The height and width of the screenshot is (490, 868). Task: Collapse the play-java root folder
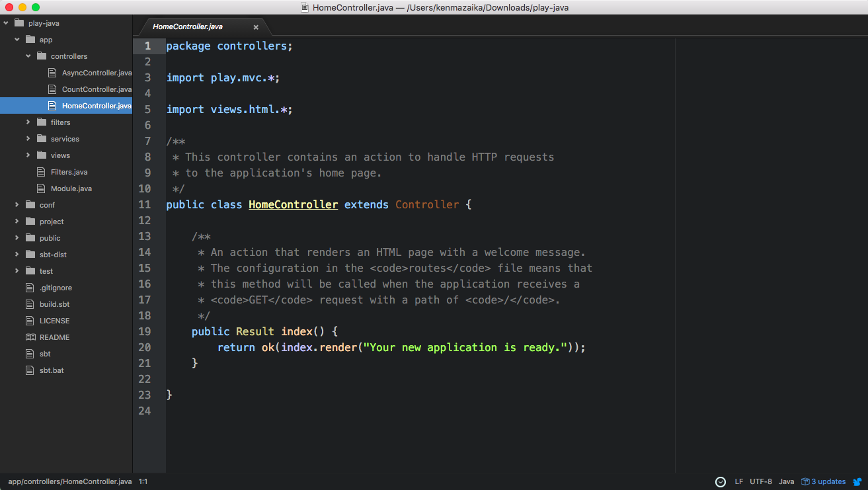pyautogui.click(x=6, y=23)
